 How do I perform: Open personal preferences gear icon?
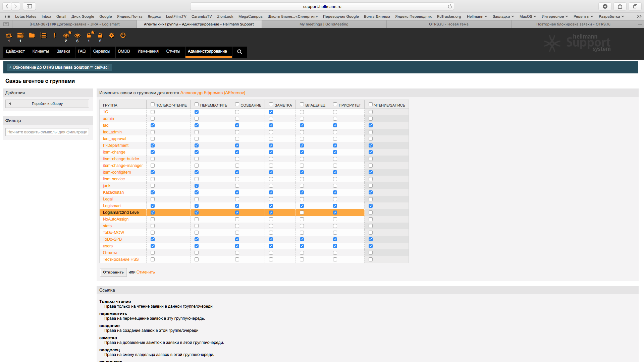point(112,35)
